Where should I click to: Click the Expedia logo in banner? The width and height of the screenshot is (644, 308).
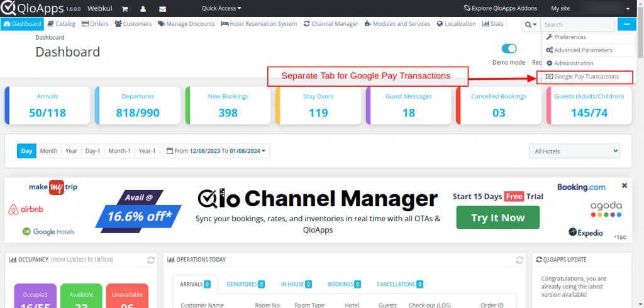click(x=586, y=232)
